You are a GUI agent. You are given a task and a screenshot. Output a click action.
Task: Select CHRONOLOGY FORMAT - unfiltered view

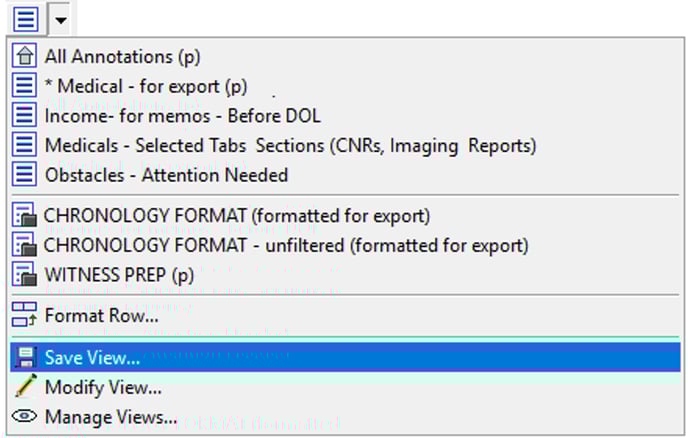[286, 245]
